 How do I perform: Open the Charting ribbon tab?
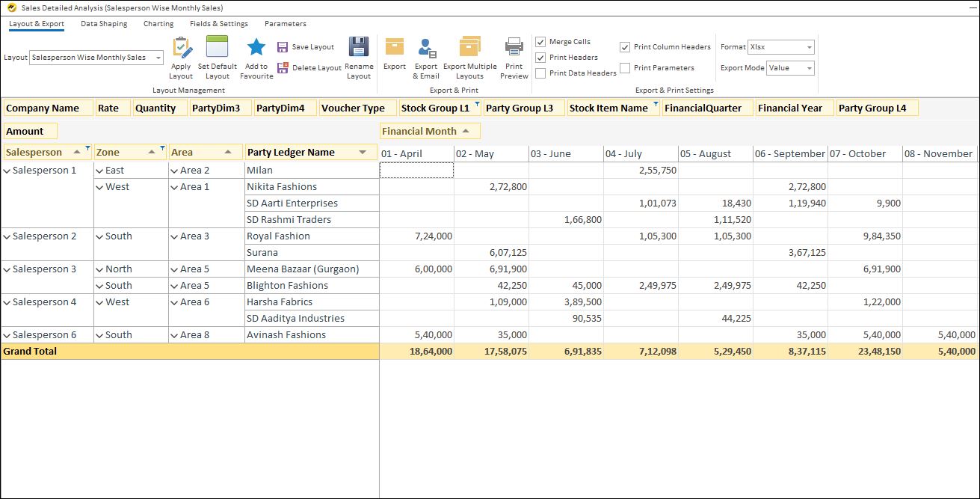click(x=158, y=23)
